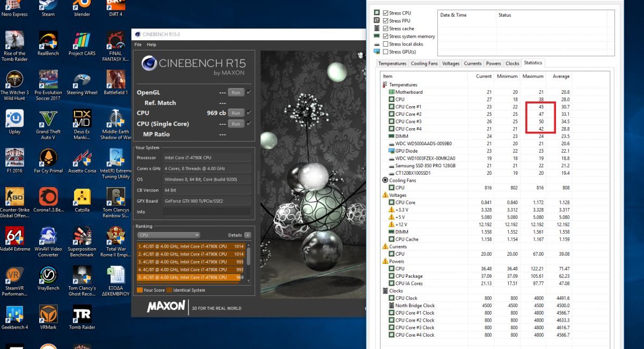The image size is (644, 349).
Task: Toggle the Stress FPU checkbox
Action: tap(386, 20)
